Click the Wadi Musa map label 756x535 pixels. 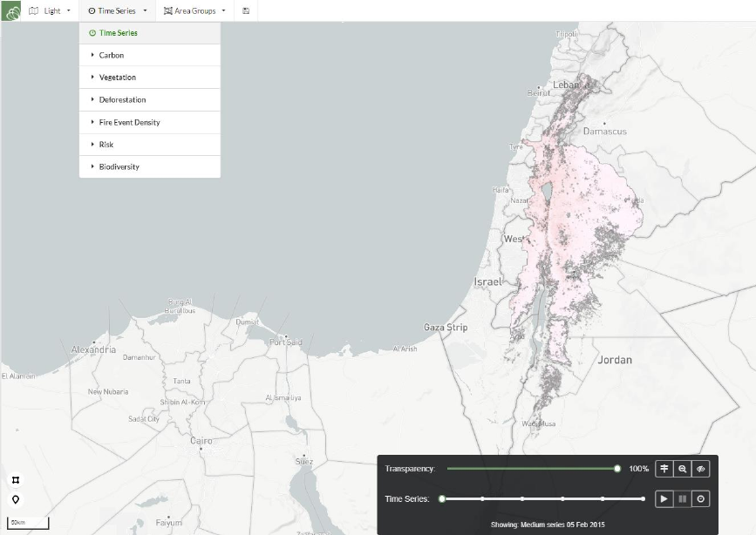click(x=539, y=423)
